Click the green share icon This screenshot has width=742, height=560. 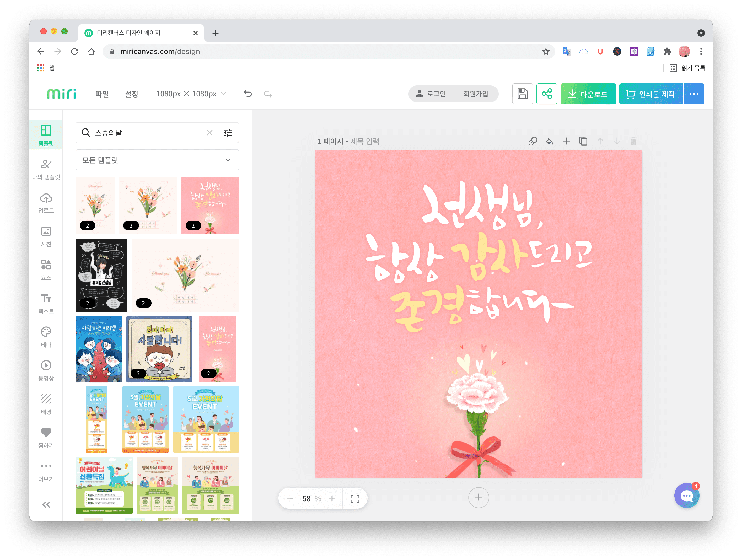(546, 94)
